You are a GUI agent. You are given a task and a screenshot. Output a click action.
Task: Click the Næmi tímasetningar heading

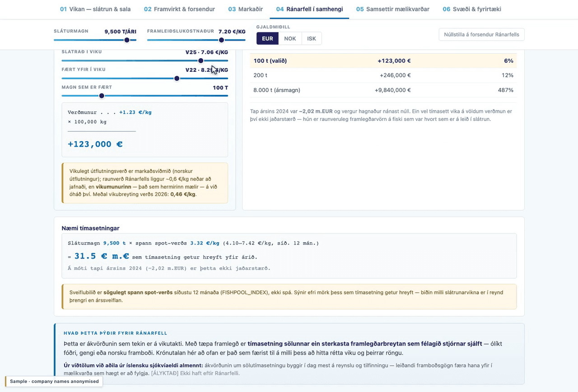tap(91, 228)
